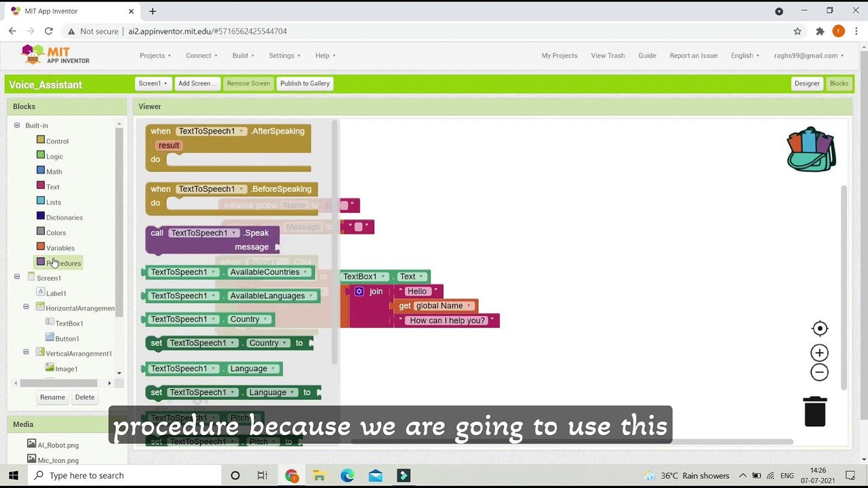Select Label1 component in tree
This screenshot has height=488, width=868.
(x=56, y=293)
